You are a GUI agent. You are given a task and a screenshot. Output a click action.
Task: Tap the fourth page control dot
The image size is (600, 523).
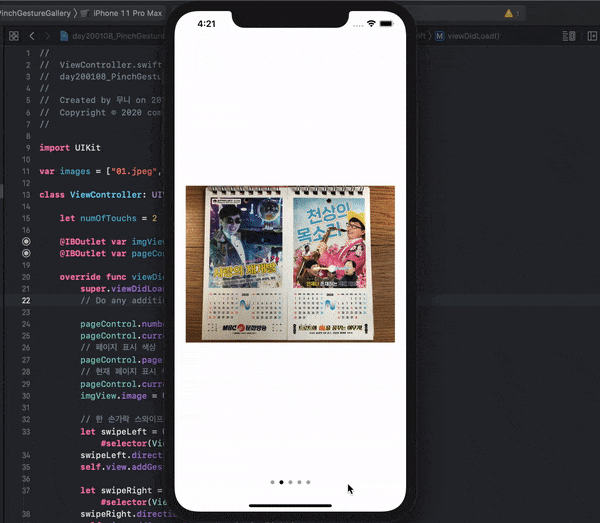(x=299, y=482)
